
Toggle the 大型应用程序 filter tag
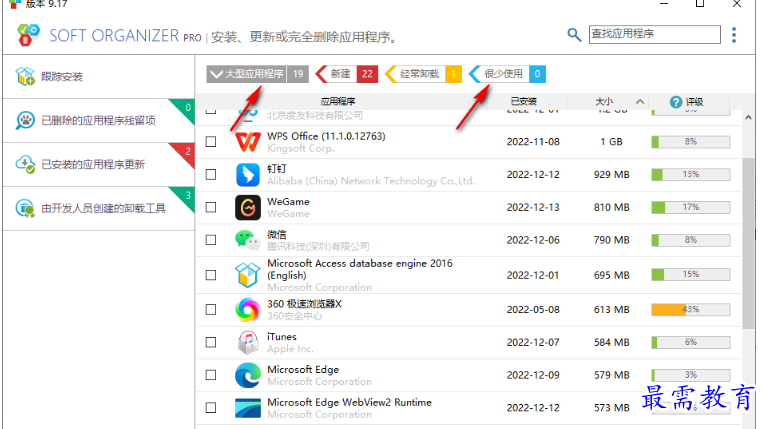257,74
